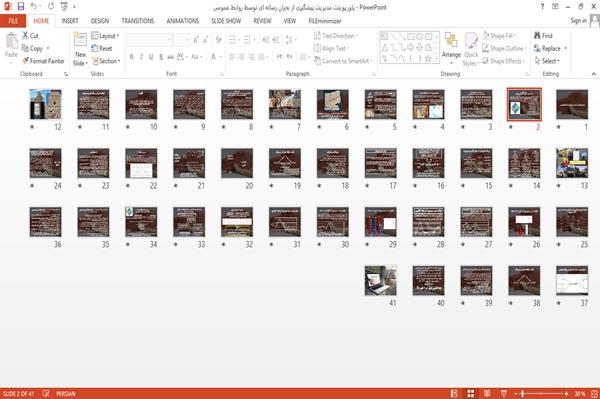
Task: Toggle Underline formatting
Action: click(151, 57)
